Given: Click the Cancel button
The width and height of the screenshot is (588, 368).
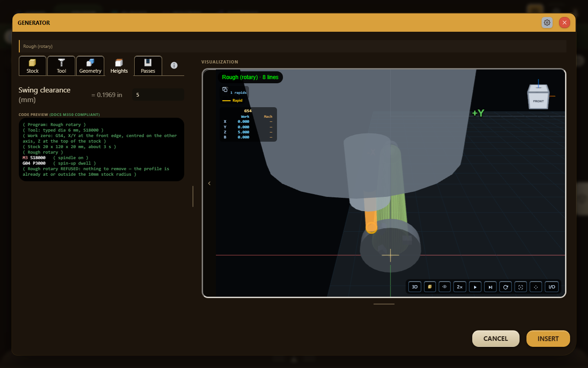Looking at the screenshot, I should [x=496, y=339].
